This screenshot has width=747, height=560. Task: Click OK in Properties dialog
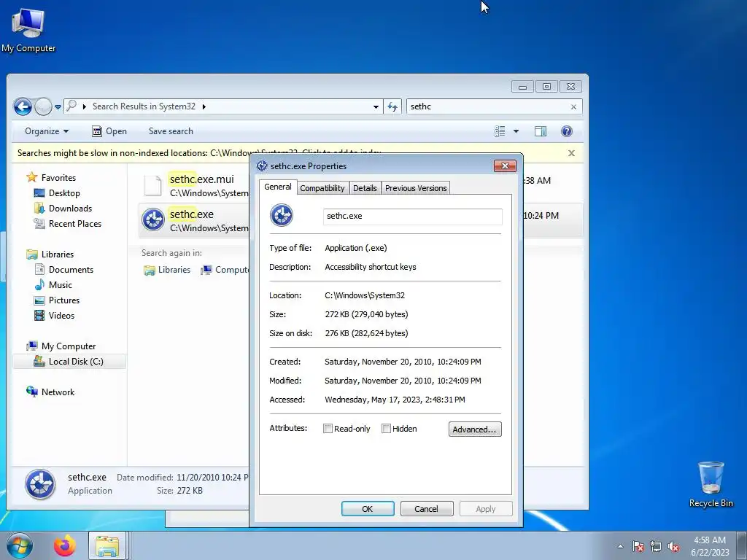pyautogui.click(x=368, y=508)
